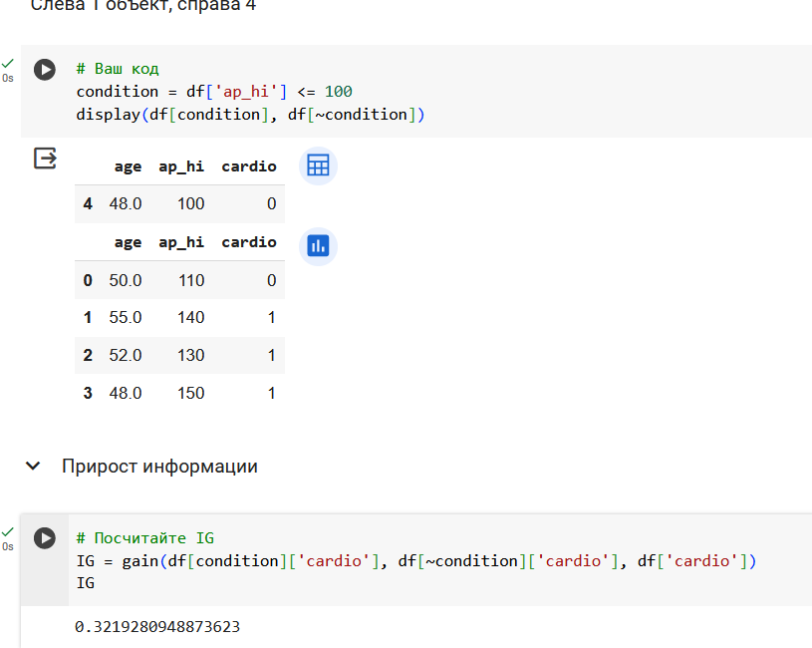Click the ap_hi header of second table
This screenshot has width=812, height=648.
pyautogui.click(x=181, y=242)
